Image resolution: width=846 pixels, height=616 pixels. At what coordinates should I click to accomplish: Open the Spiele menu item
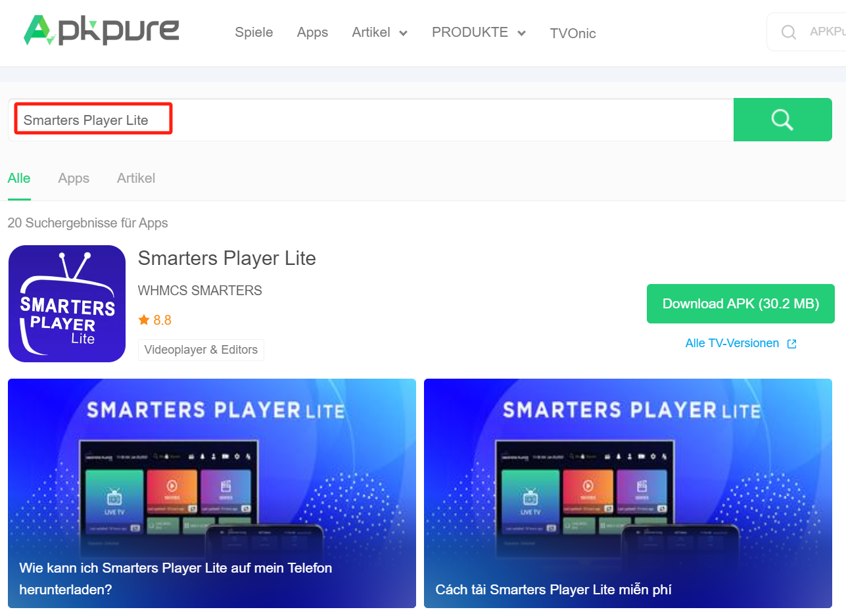coord(254,32)
